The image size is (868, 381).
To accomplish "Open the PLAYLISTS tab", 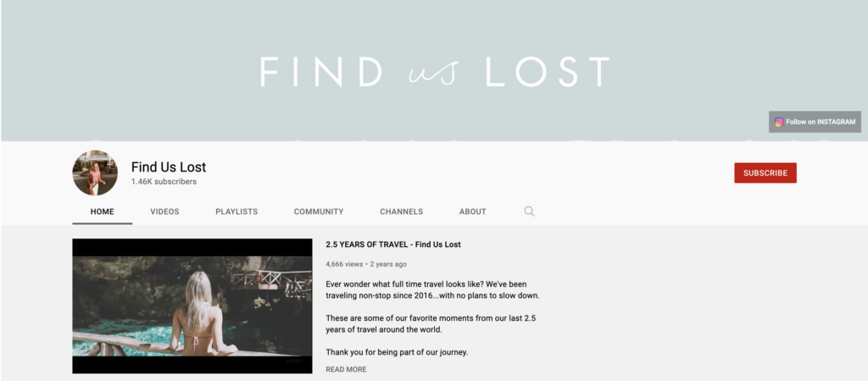I will click(236, 211).
